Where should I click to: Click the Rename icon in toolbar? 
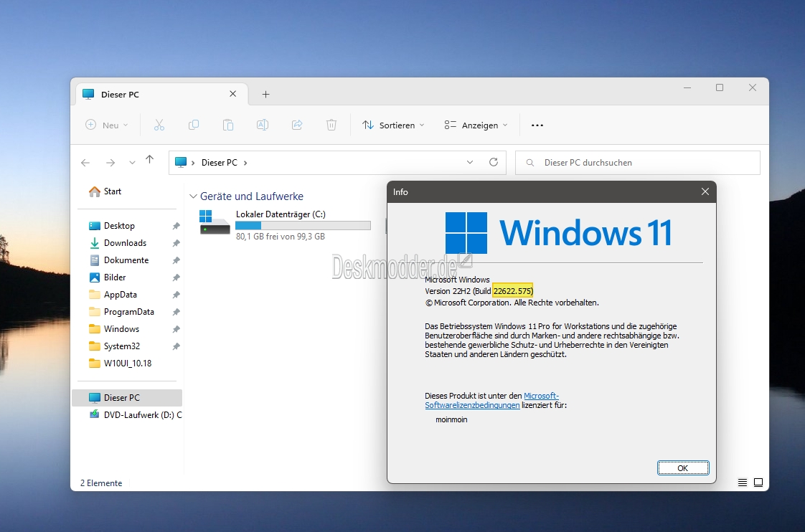point(263,125)
